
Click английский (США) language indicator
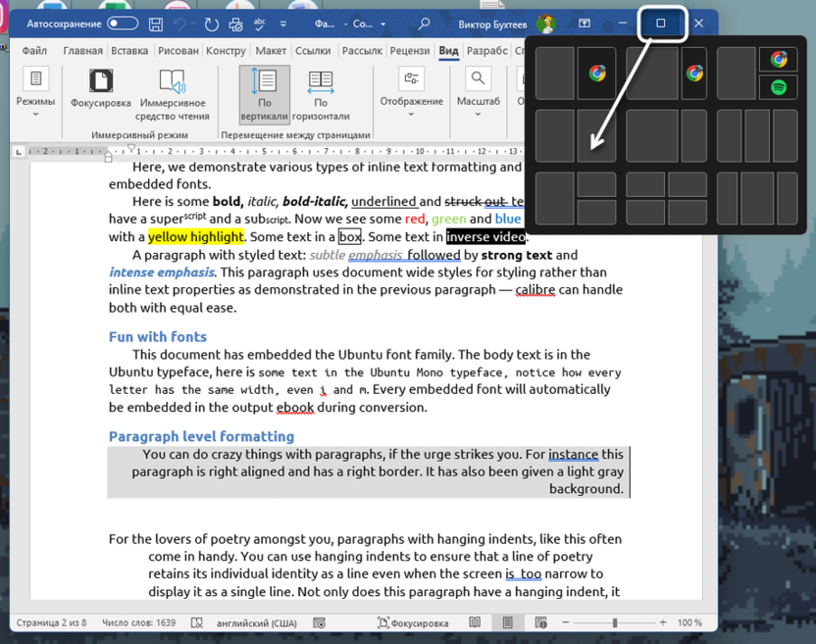coord(258,622)
